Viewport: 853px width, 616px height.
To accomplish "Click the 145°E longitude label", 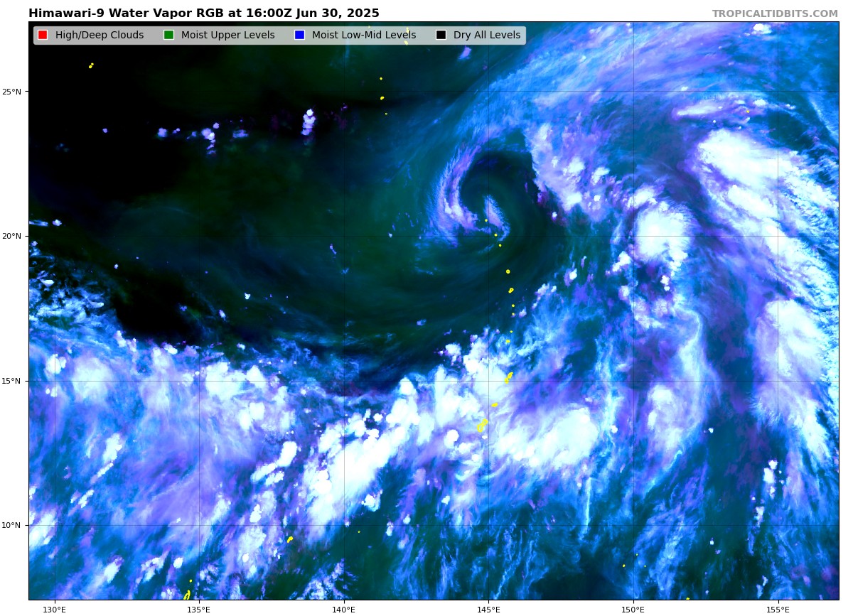I will click(488, 609).
